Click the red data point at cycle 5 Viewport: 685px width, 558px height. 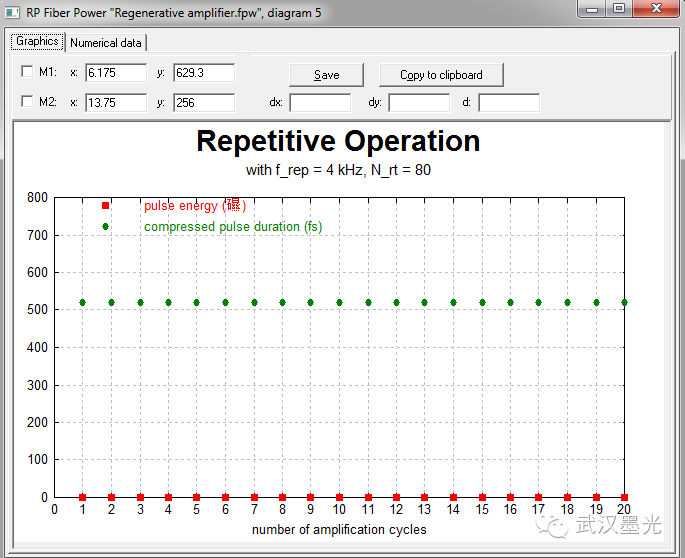tap(197, 497)
